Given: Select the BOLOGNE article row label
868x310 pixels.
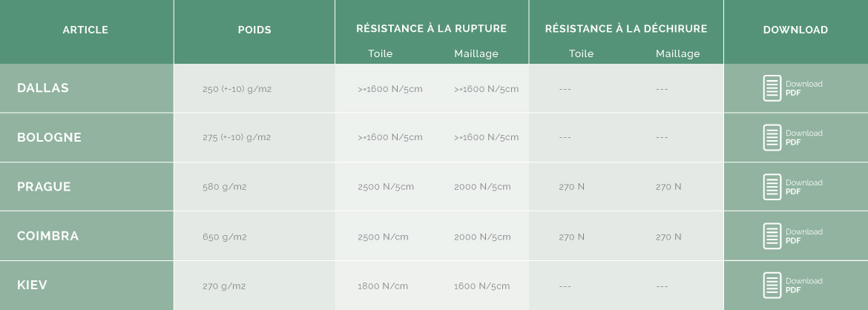Looking at the screenshot, I should coord(49,137).
